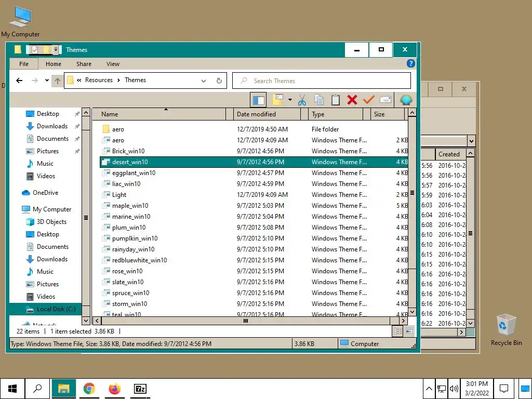Screen dimensions: 532x399
Task: Expand the ribbon with the chevron
Action: click(400, 63)
